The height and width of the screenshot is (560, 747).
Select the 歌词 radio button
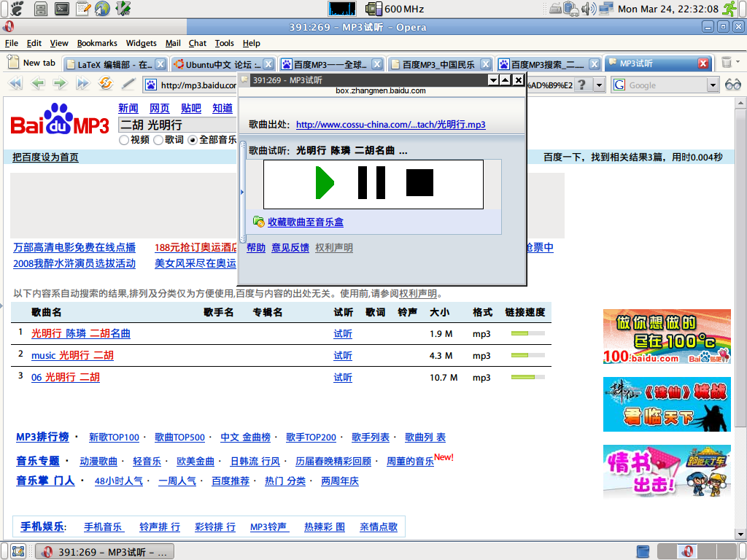[x=158, y=140]
